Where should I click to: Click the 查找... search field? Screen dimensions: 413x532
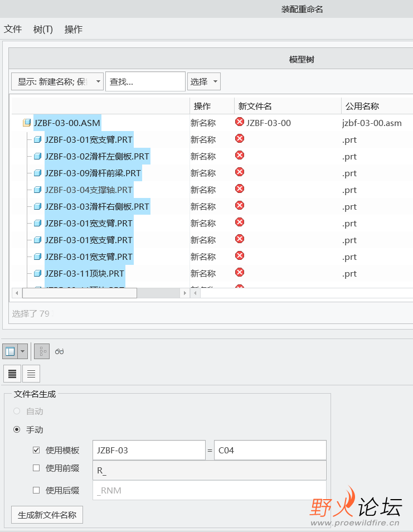145,81
